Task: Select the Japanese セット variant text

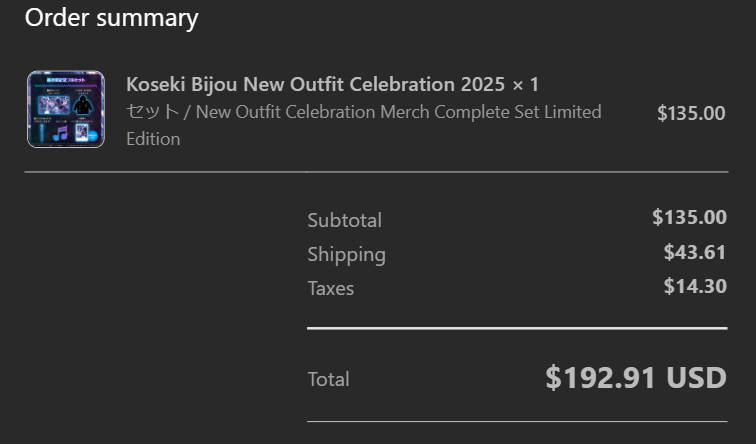Action: click(152, 112)
